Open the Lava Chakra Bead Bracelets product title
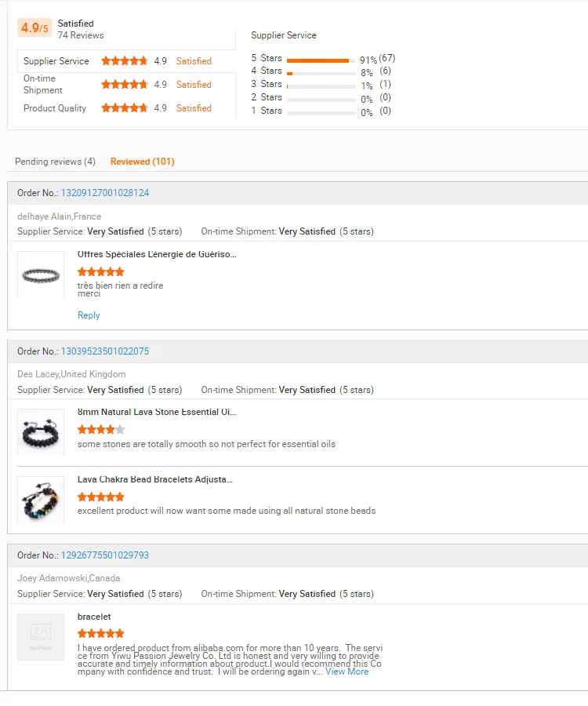Screen dimensions: 588x706 [154, 479]
